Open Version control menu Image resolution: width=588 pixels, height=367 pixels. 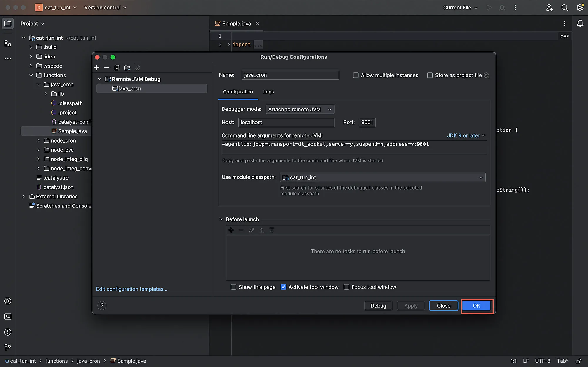click(x=105, y=8)
